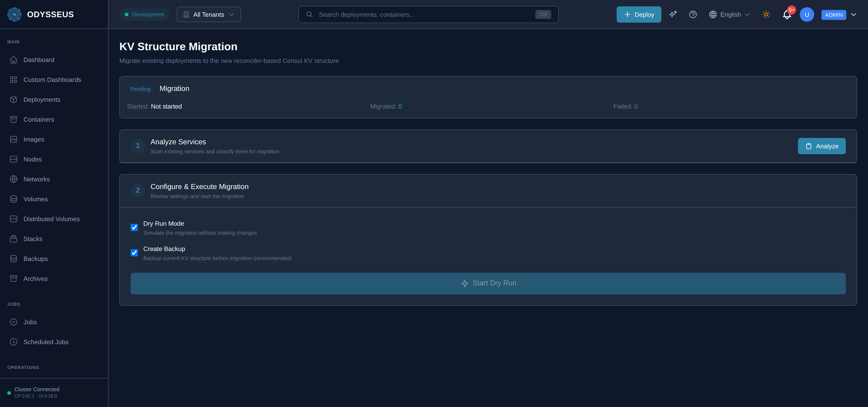The image size is (868, 407).
Task: Click the Configure & Execute Migration heading
Action: (199, 187)
